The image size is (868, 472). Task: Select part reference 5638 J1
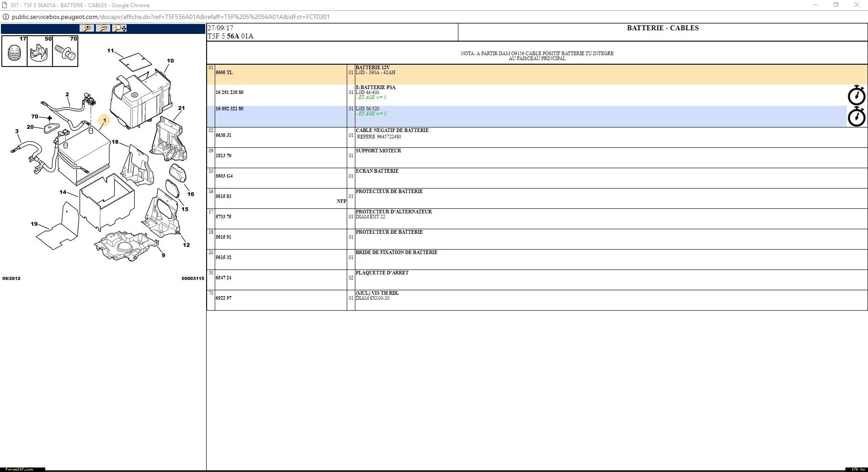tap(223, 135)
